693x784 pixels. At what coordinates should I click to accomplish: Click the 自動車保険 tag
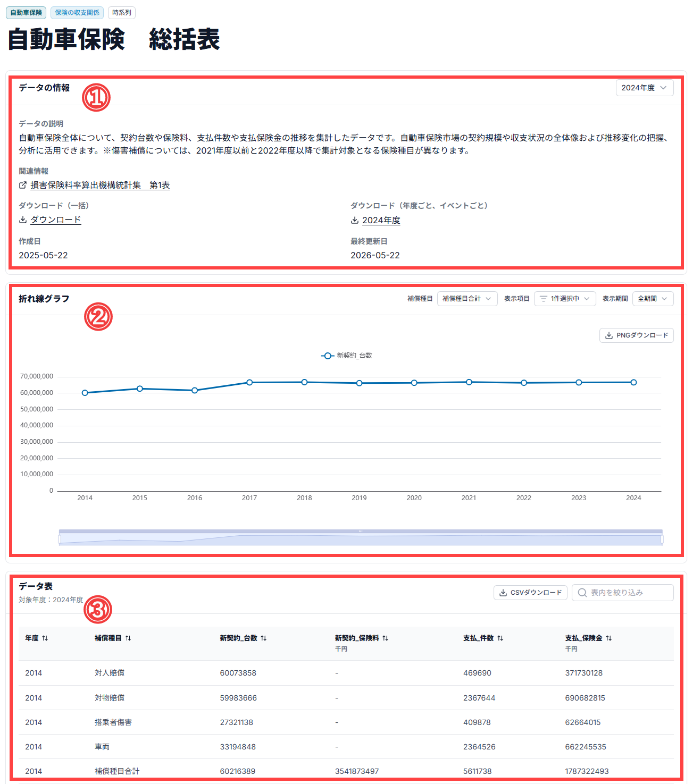(26, 13)
